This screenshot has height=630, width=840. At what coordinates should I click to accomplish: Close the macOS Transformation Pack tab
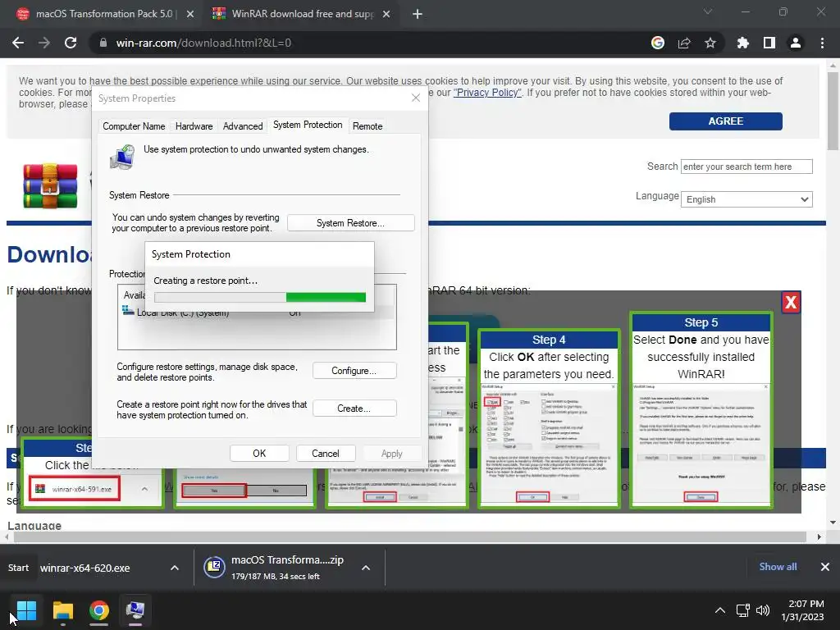[x=190, y=14]
